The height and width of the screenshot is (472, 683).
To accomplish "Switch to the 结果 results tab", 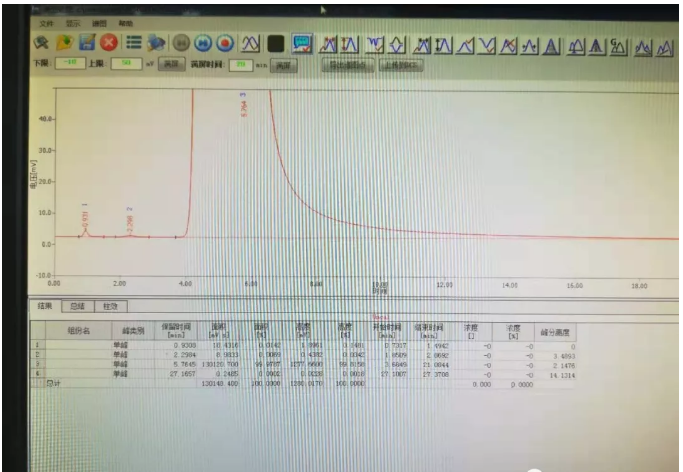I will 46,306.
